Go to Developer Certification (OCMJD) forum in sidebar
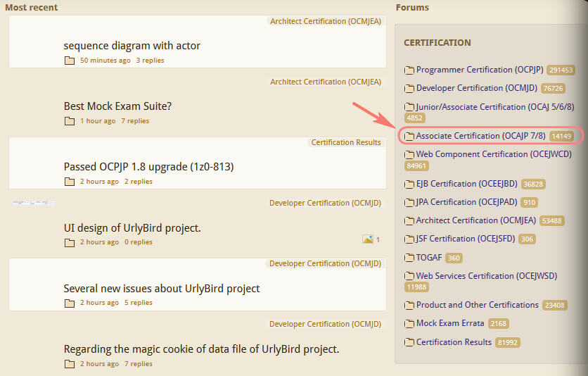The width and height of the screenshot is (588, 376). tap(477, 88)
